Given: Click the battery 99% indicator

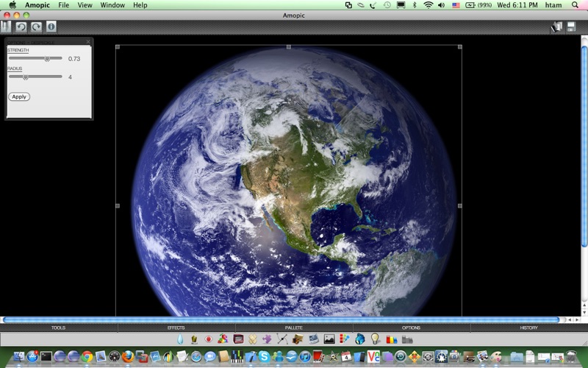Looking at the screenshot, I should point(478,5).
